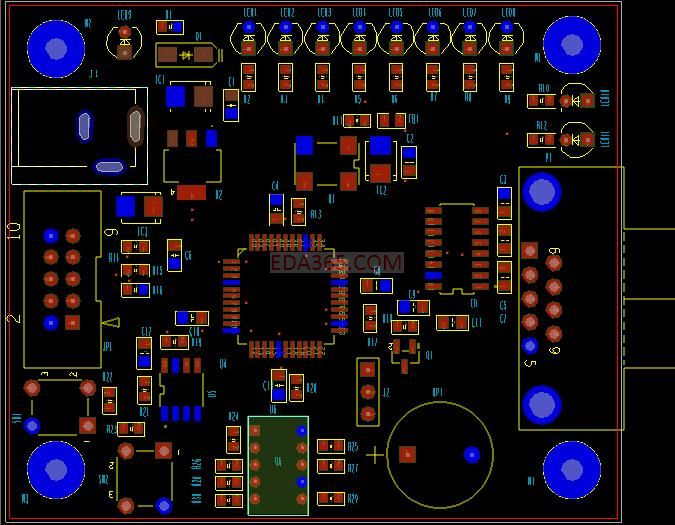This screenshot has height=525, width=675.
Task: Select the SW1 push-button footprint
Action: [60, 407]
